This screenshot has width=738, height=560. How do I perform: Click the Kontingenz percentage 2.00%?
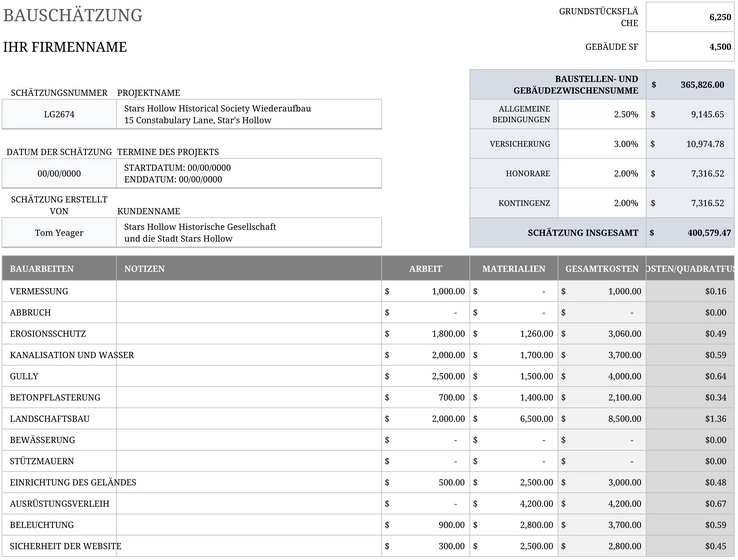click(x=602, y=203)
